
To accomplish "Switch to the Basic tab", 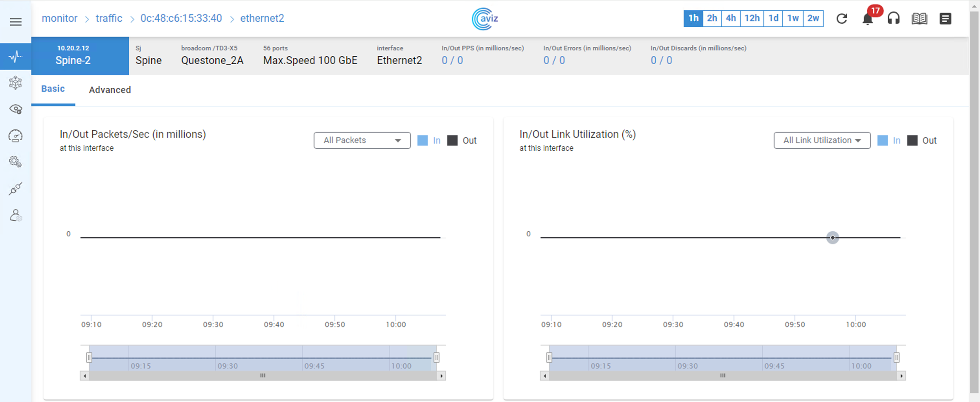I will (x=53, y=89).
